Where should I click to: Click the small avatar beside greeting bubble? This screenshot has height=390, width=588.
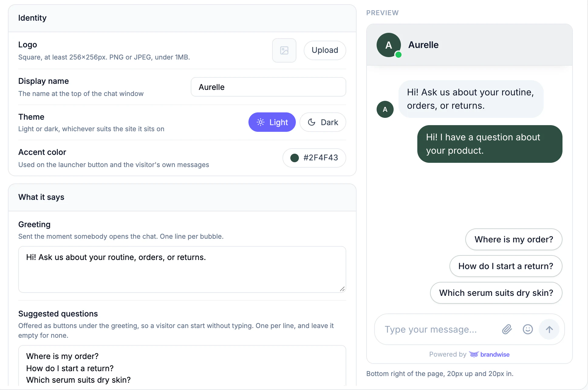[x=385, y=109]
